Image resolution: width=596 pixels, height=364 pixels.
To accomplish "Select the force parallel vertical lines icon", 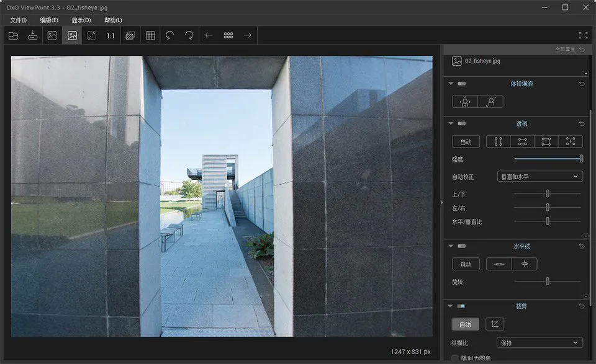I will 498,141.
